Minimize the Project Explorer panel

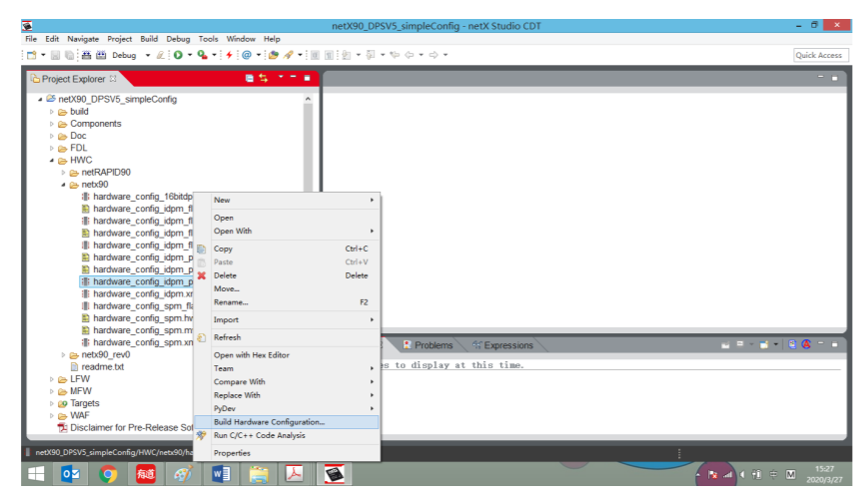pyautogui.click(x=294, y=77)
